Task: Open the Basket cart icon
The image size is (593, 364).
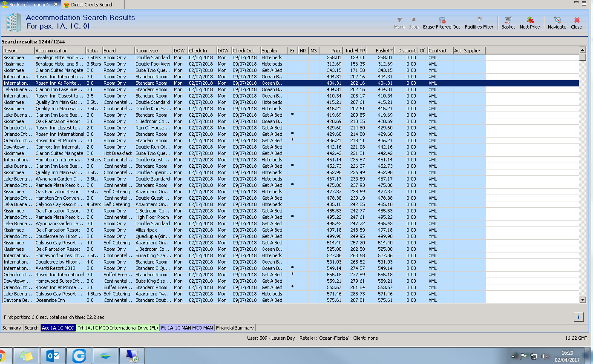Action: [x=508, y=23]
